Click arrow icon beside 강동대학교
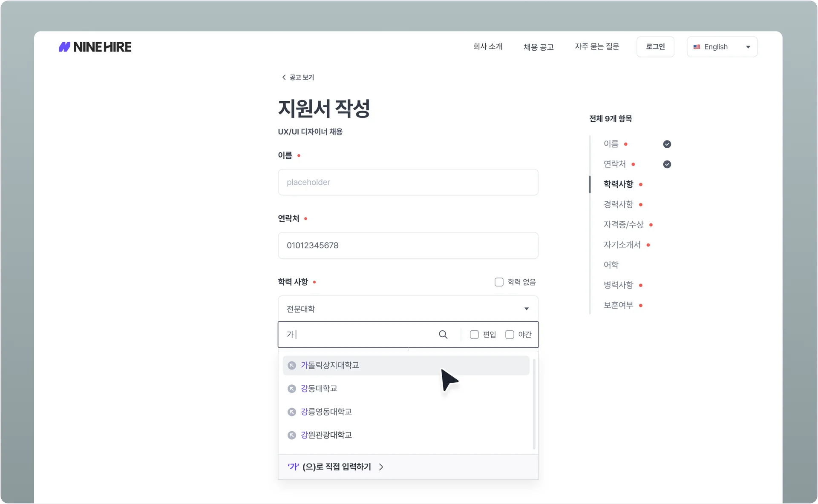The width and height of the screenshot is (818, 504). 292,389
